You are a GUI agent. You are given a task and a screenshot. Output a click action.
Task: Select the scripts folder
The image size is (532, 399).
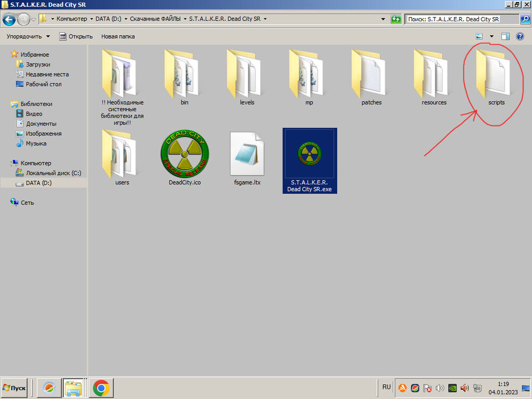(496, 78)
